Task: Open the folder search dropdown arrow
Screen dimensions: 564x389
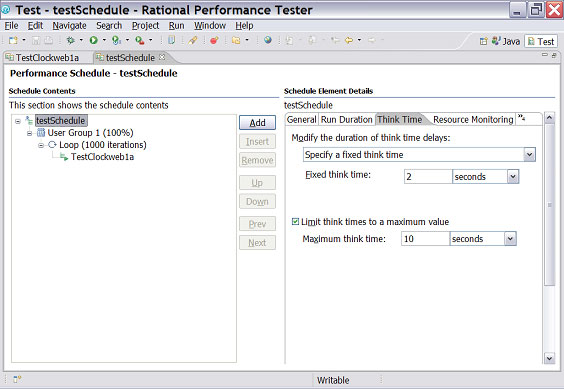Action: (247, 40)
